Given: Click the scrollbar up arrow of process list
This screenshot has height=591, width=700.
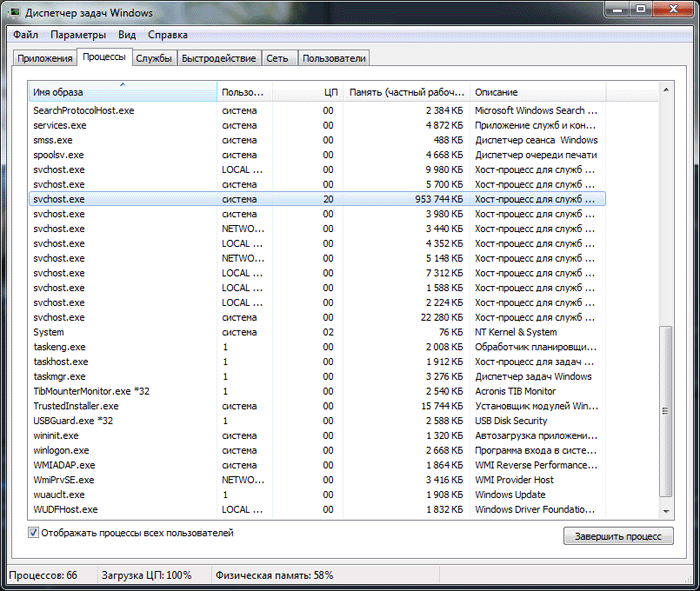Looking at the screenshot, I should 666,90.
